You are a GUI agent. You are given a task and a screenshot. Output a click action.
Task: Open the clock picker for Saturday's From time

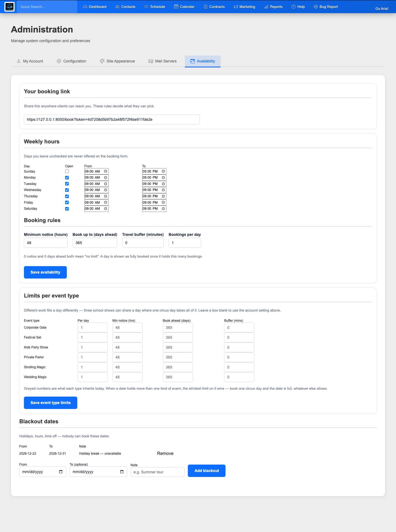point(106,209)
